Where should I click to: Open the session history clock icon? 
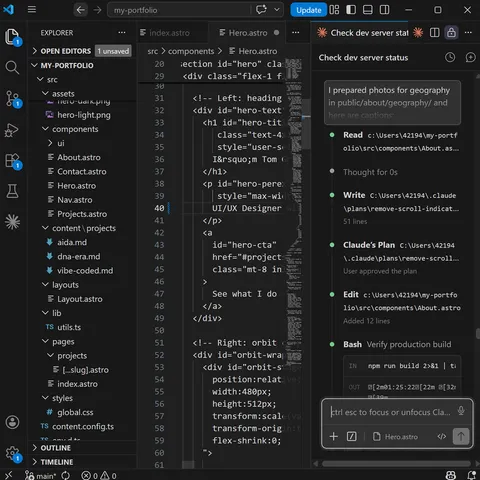(x=450, y=57)
